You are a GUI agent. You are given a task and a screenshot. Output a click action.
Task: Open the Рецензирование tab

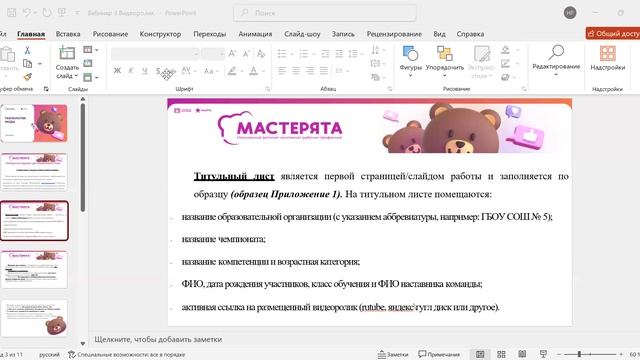coord(394,34)
